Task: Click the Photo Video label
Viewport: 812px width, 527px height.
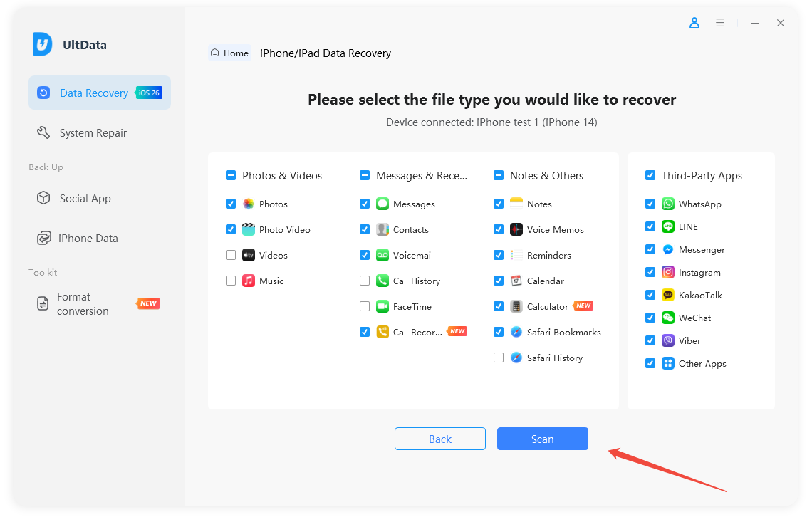Action: [285, 230]
